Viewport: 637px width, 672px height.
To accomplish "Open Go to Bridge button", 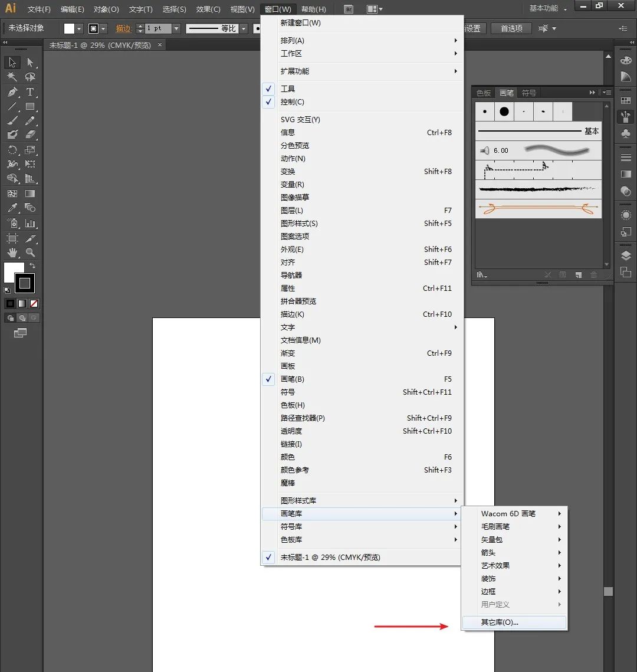I will (x=349, y=9).
